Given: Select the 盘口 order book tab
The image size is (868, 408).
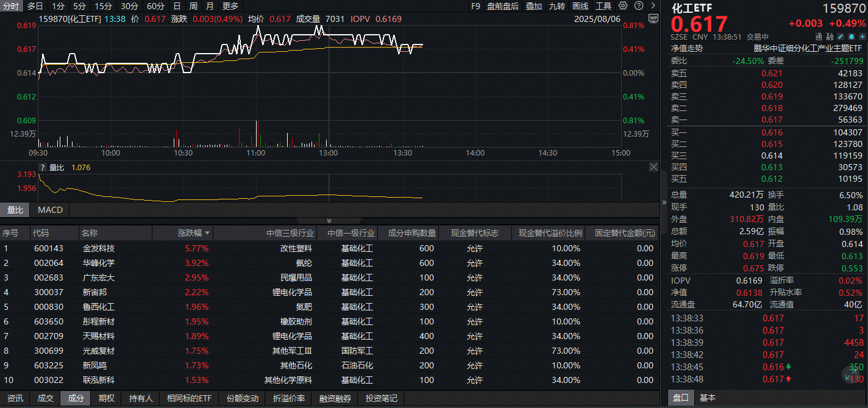Looking at the screenshot, I should pos(680,398).
